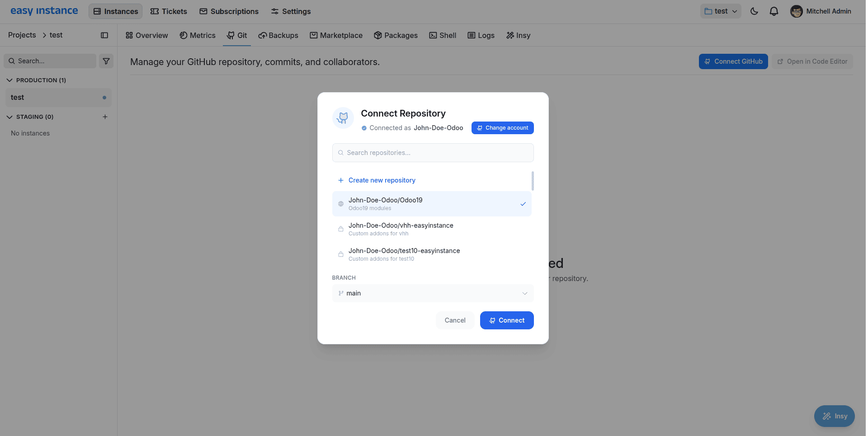This screenshot has width=868, height=436.
Task: Switch to the Metrics tab
Action: (198, 35)
